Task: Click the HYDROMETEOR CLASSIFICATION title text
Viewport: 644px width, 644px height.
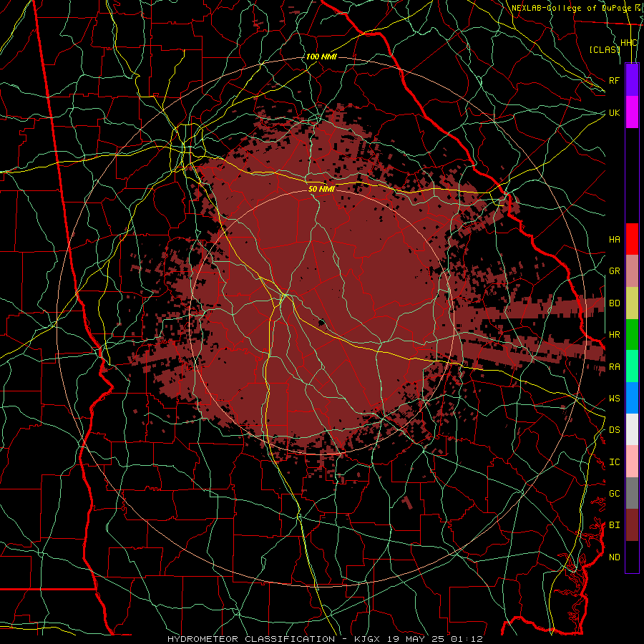Action: pyautogui.click(x=251, y=639)
